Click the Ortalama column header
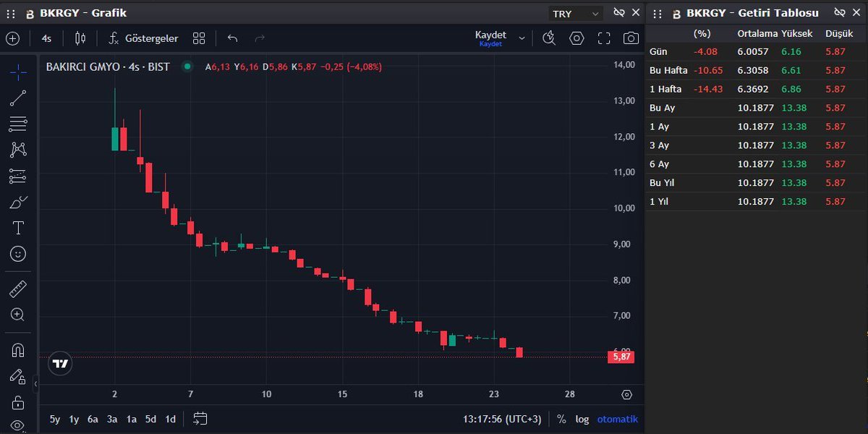 (x=757, y=33)
